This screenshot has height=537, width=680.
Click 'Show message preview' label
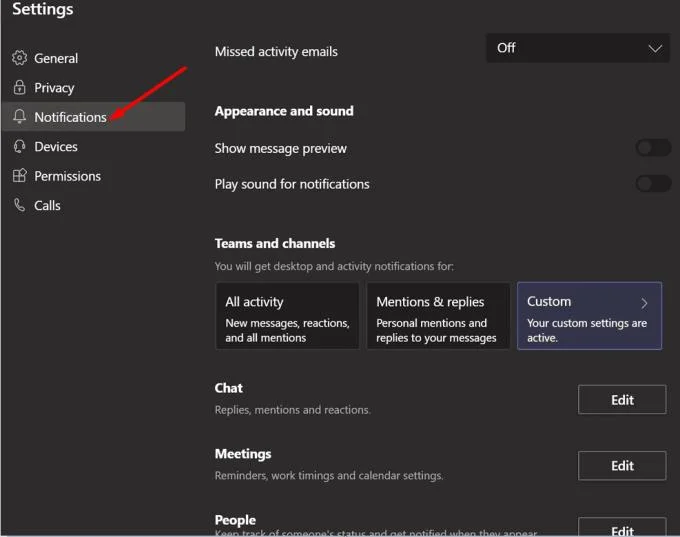[x=281, y=148]
